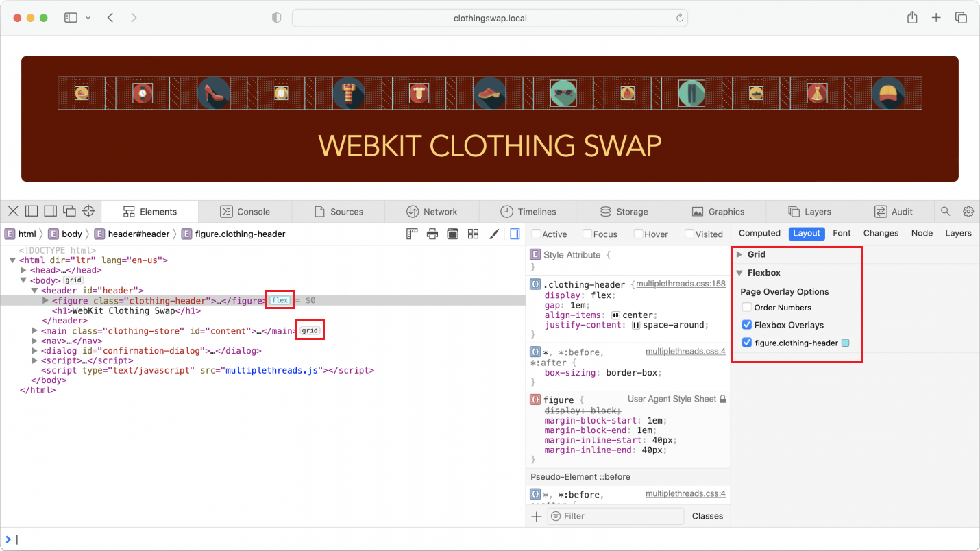Click the print styles emulation icon
Screen dimensions: 980x551
431,234
